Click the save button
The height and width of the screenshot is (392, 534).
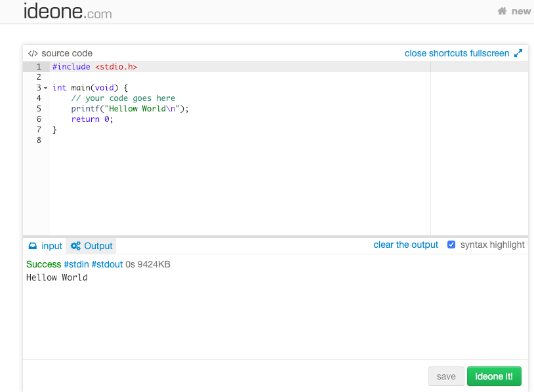(446, 376)
